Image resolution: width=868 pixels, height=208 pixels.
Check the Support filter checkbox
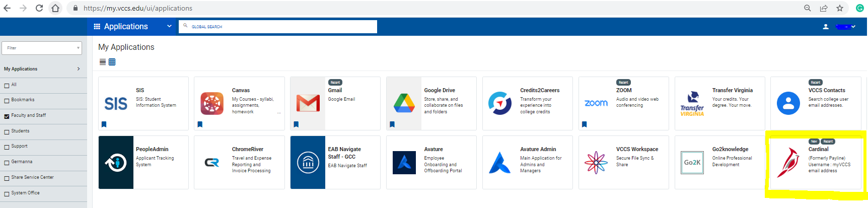(7, 147)
